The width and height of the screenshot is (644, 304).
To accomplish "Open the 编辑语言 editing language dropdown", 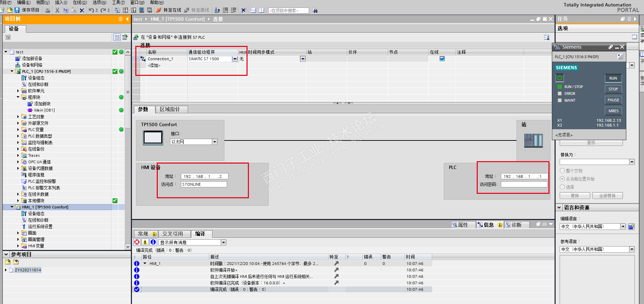I will [x=623, y=226].
